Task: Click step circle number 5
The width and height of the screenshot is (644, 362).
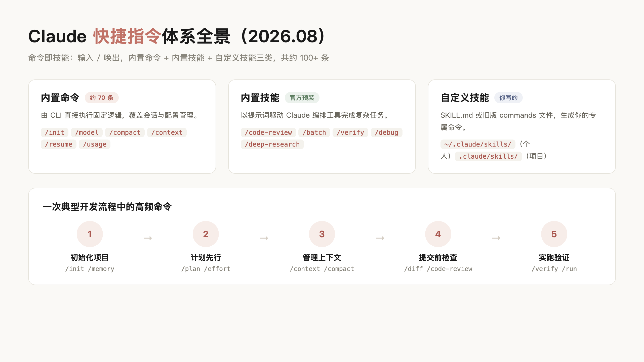Action: (554, 234)
